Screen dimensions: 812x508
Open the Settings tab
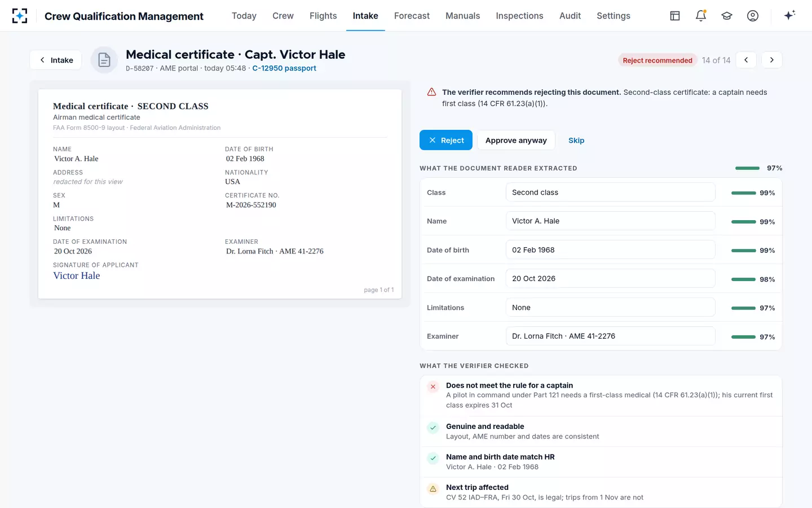(x=614, y=16)
